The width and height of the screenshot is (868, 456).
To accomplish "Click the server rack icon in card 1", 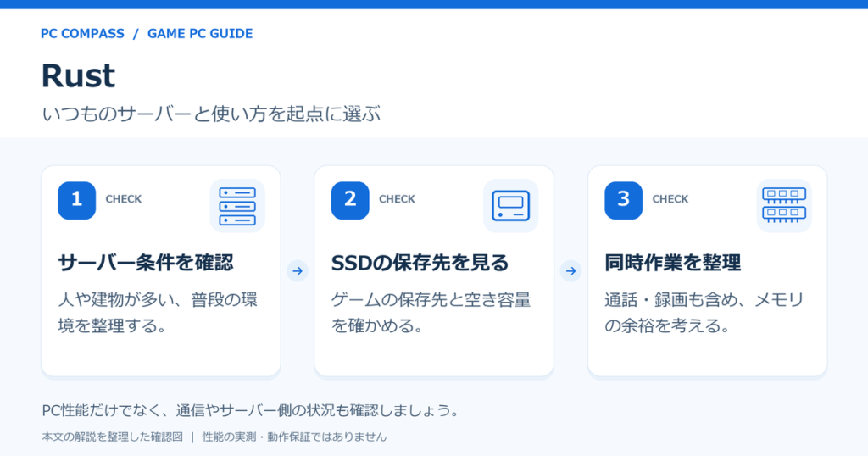I will [x=237, y=206].
